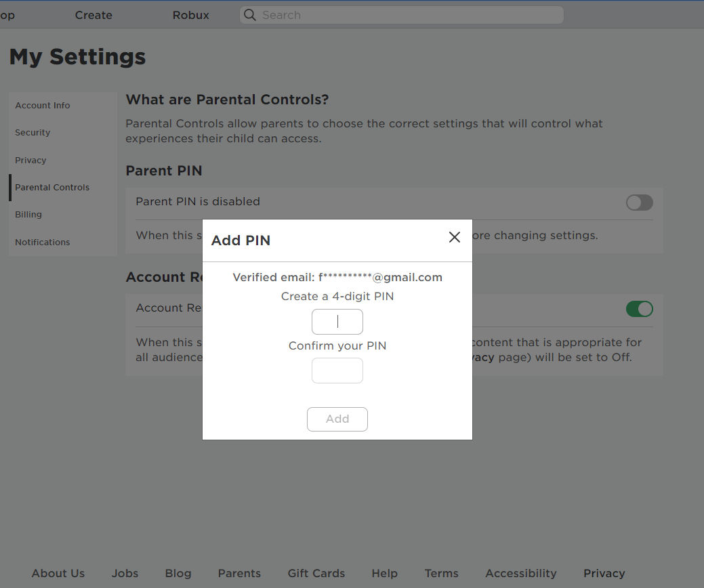Open Parents footer link
The width and height of the screenshot is (704, 588).
pos(239,573)
